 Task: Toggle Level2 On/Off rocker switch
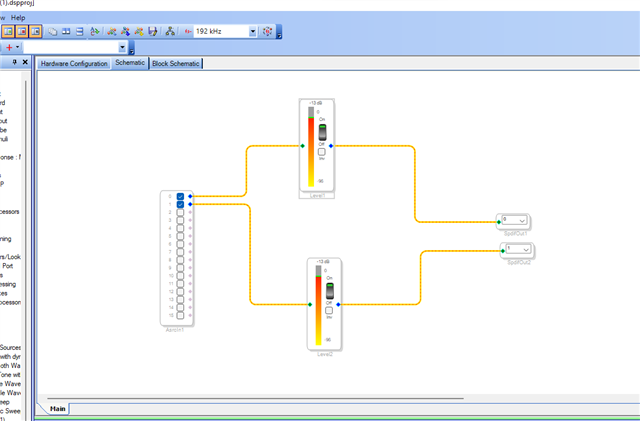pyautogui.click(x=330, y=291)
